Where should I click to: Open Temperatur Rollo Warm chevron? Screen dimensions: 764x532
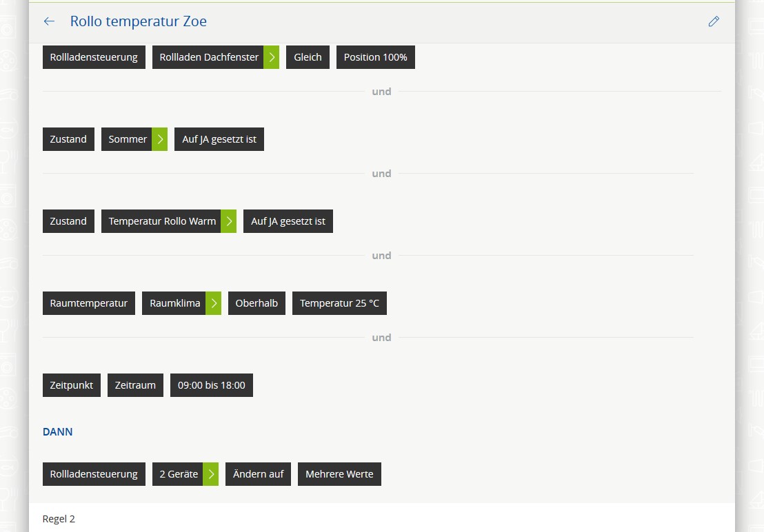click(x=229, y=221)
